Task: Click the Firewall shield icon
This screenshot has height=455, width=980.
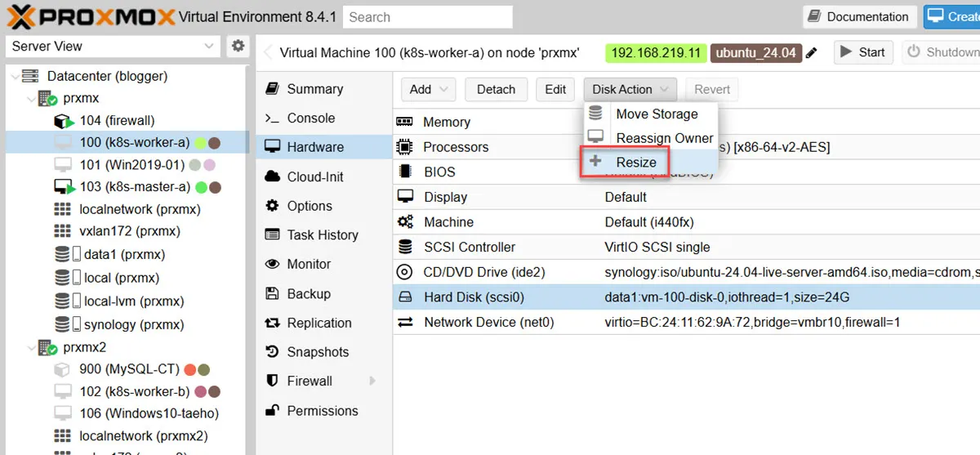Action: pyautogui.click(x=273, y=381)
